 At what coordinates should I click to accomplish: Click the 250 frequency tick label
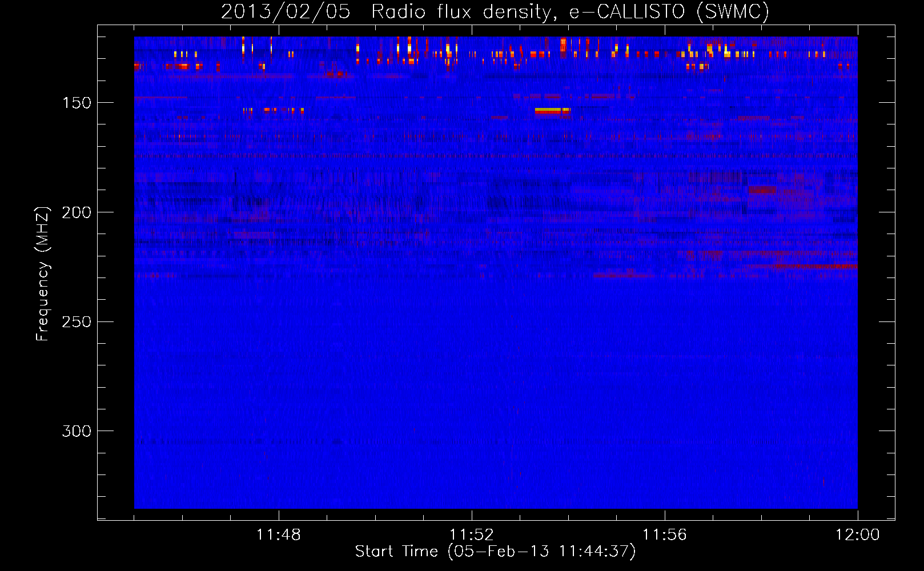(x=77, y=322)
